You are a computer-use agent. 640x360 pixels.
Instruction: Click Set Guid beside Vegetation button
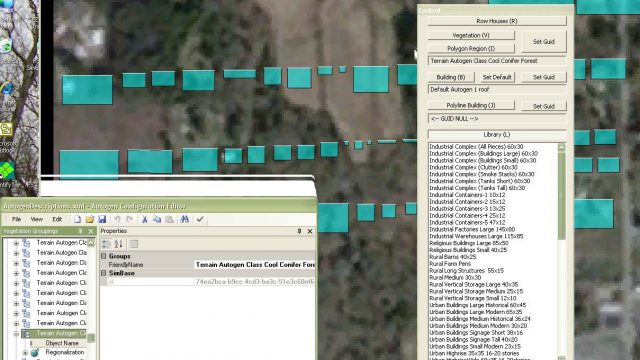click(x=544, y=42)
